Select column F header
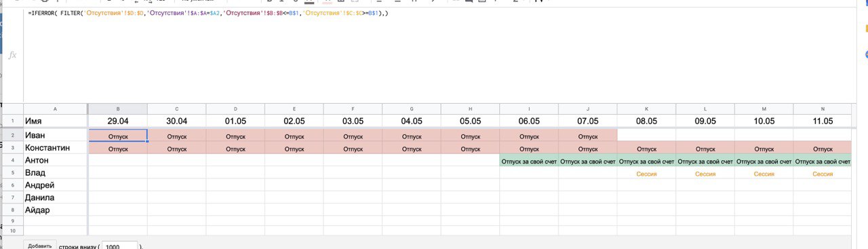This screenshot has height=249, width=868. (353, 109)
